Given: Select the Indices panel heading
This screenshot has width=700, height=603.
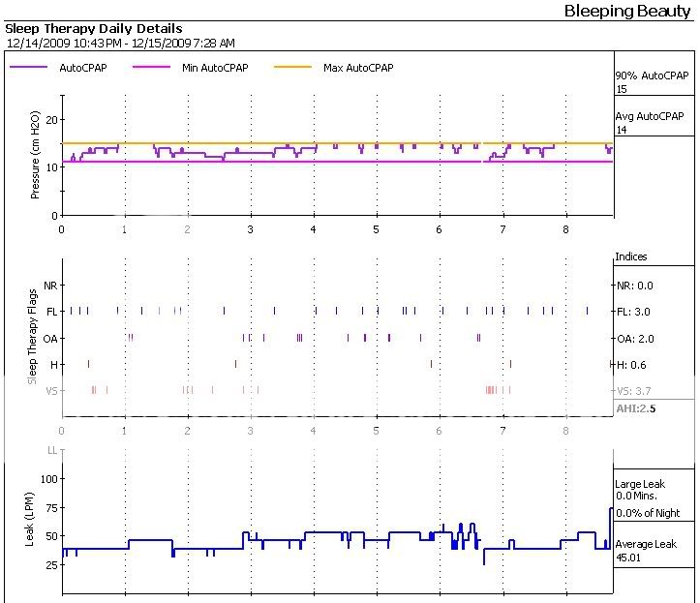Looking at the screenshot, I should click(x=630, y=257).
